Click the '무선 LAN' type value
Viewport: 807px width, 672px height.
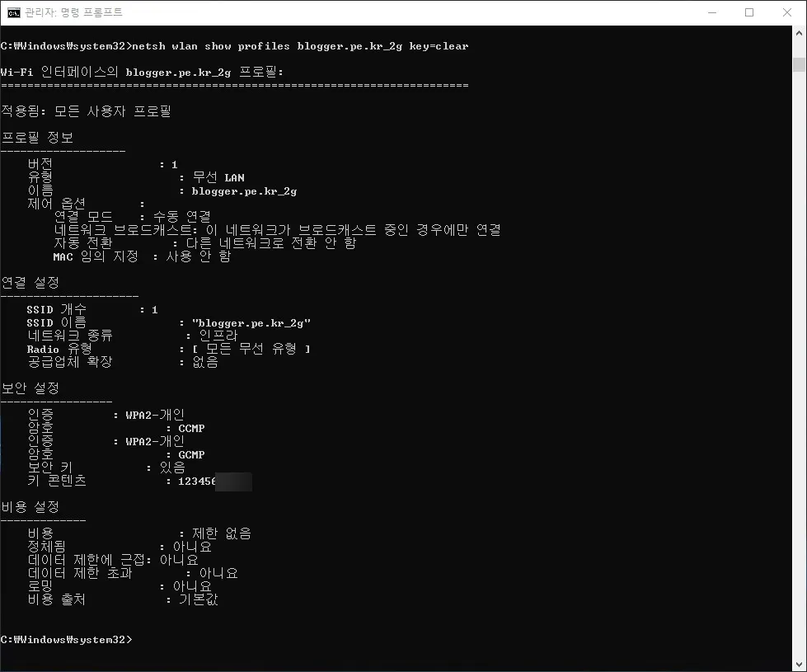coord(218,177)
